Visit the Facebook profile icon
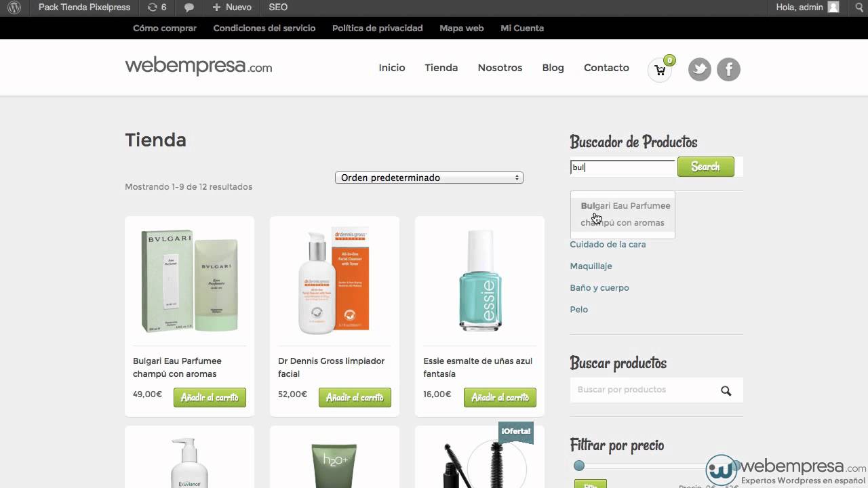868x488 pixels. pyautogui.click(x=729, y=69)
